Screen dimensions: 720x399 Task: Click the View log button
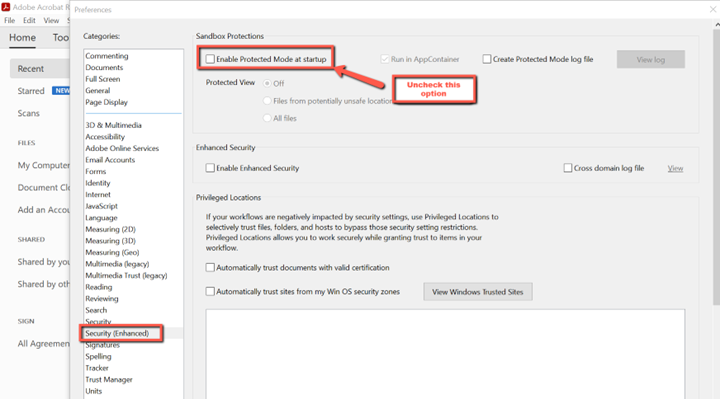[x=651, y=59]
